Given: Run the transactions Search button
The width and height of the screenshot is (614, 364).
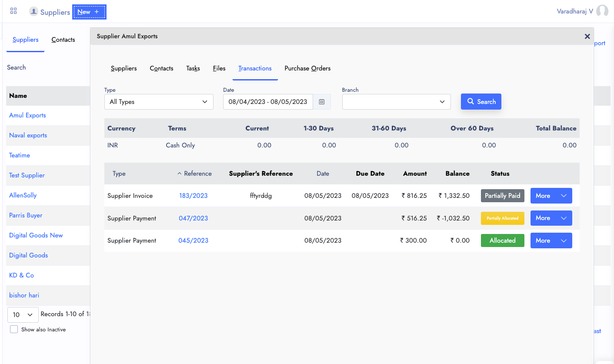Looking at the screenshot, I should (481, 102).
